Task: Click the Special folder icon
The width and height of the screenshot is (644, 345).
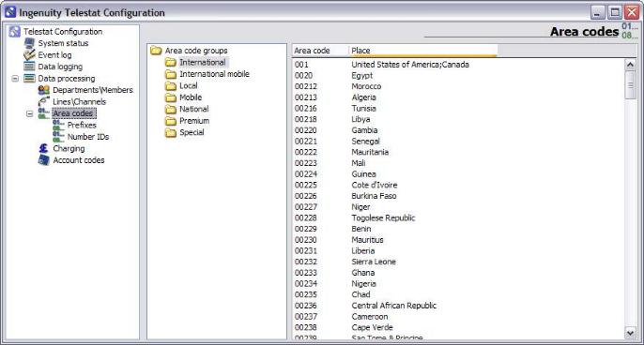Action: pos(171,132)
